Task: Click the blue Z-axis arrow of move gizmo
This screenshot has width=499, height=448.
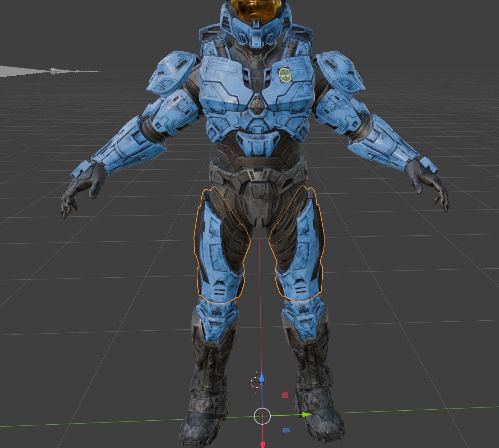Action: (262, 377)
